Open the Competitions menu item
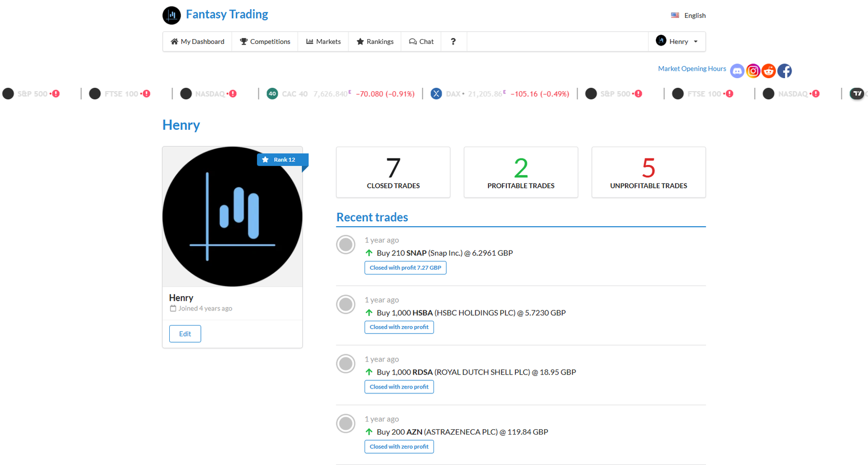The image size is (868, 465). (x=265, y=42)
